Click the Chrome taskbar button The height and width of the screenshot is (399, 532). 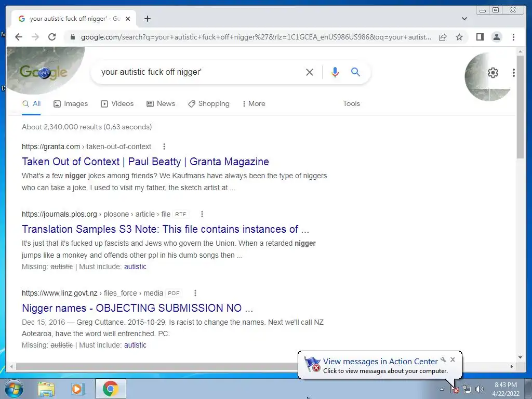pyautogui.click(x=110, y=389)
